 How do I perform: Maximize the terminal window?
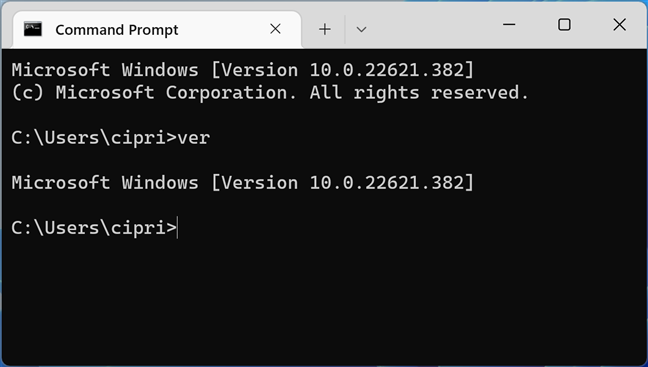pyautogui.click(x=564, y=24)
